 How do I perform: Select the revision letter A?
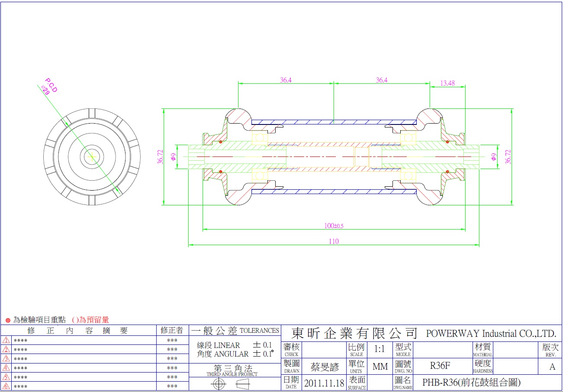[552, 367]
